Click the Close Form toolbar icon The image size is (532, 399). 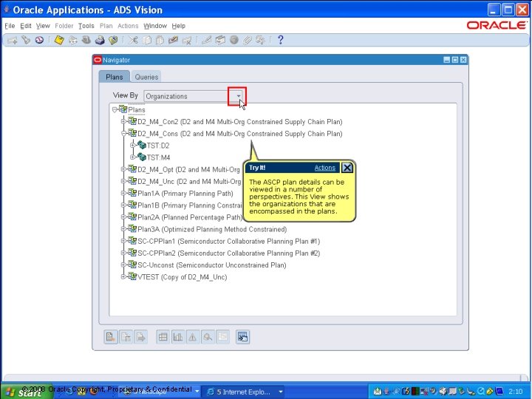tap(113, 41)
